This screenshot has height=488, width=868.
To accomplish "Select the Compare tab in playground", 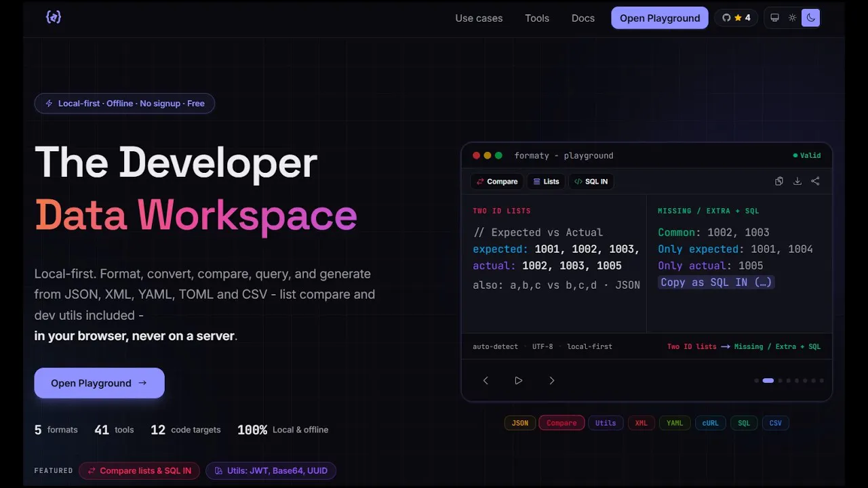I will (497, 182).
